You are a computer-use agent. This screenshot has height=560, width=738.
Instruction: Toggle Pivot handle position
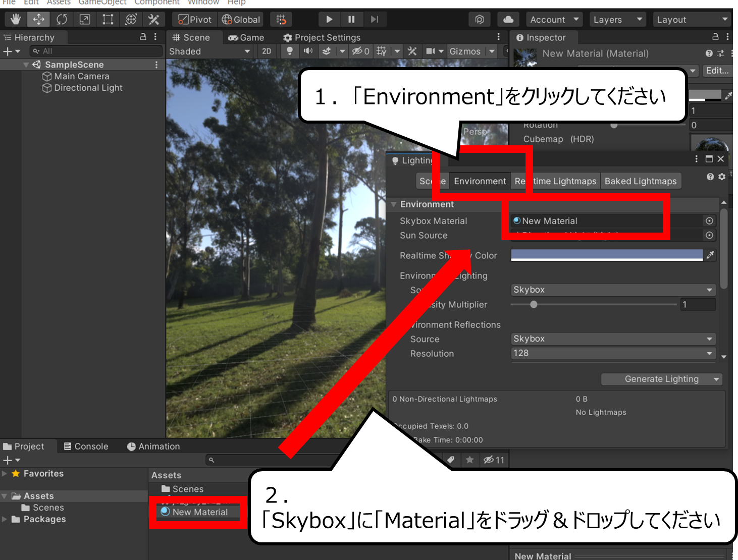pyautogui.click(x=195, y=20)
